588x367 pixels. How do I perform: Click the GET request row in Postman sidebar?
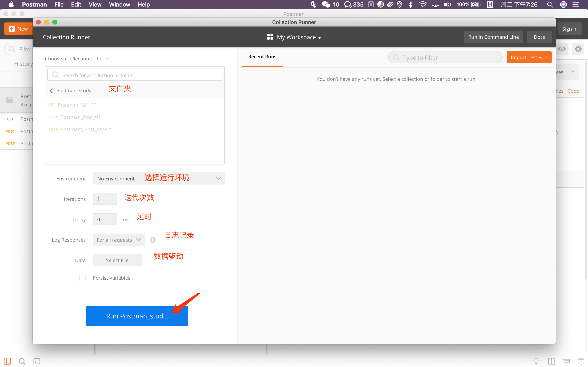(x=17, y=119)
